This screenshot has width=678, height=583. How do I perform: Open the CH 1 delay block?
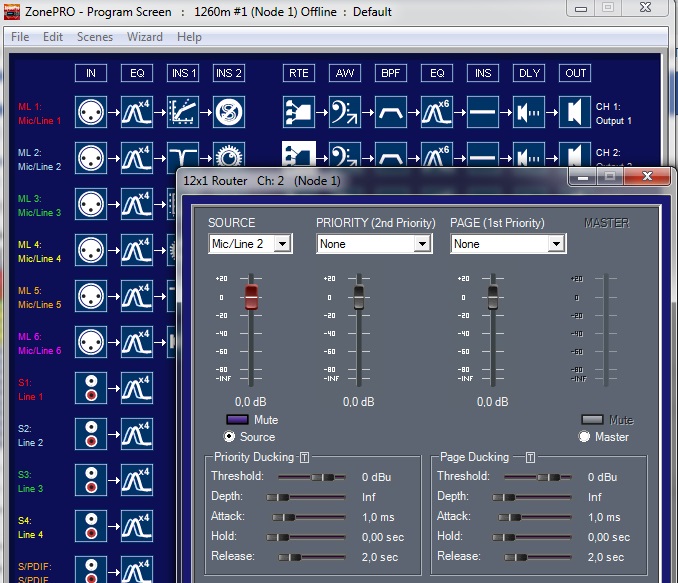coord(529,111)
